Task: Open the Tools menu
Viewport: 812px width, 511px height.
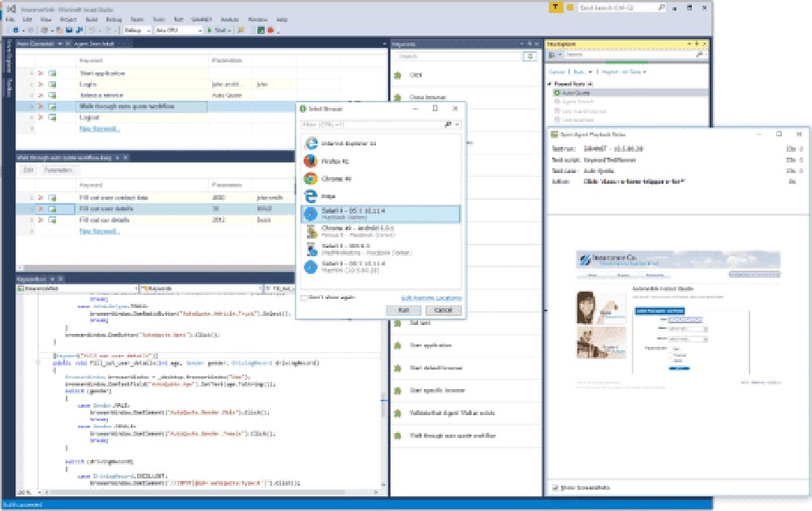Action: point(159,19)
